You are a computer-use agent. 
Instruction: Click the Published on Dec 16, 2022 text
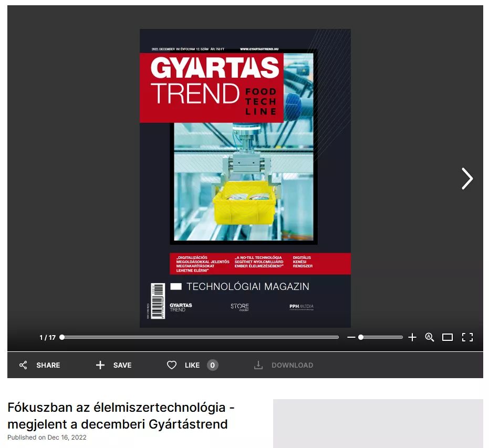point(47,437)
